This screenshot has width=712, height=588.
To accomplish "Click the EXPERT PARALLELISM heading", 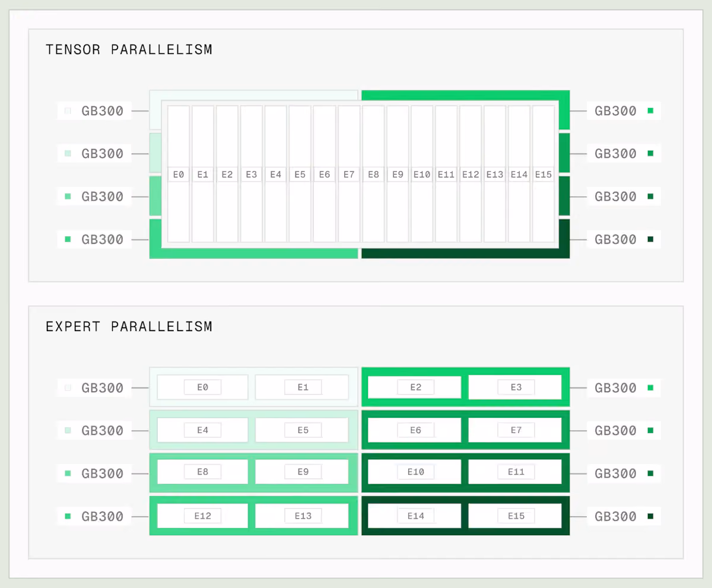I will coord(129,326).
